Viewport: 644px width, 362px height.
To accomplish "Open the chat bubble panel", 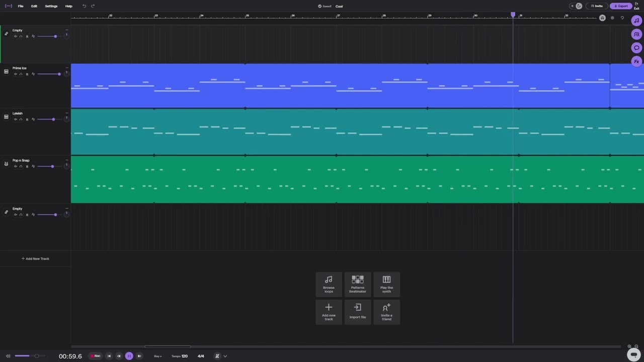I will point(636,48).
